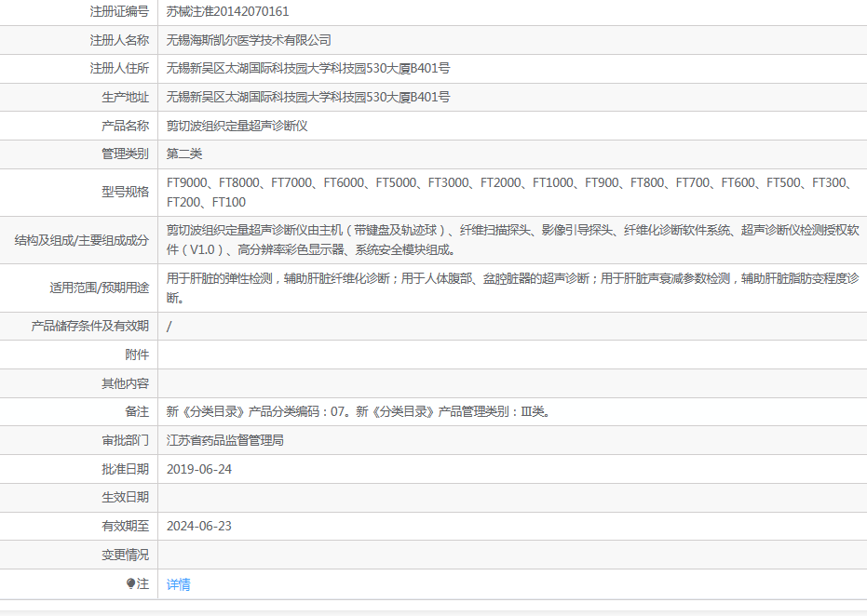Select the 生效日期 label
The image size is (867, 616).
126,497
